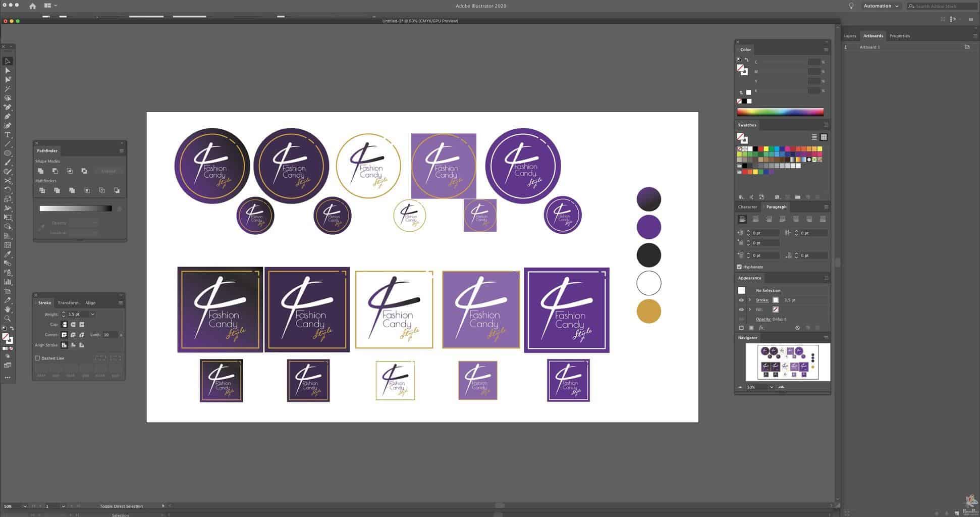Open the Transform tab in Stroke panel
Image resolution: width=980 pixels, height=517 pixels.
coord(68,303)
